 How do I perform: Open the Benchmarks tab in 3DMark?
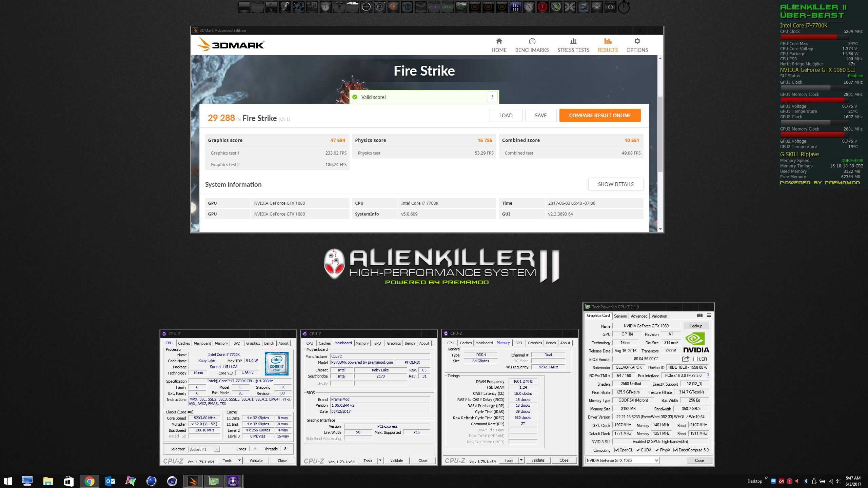(532, 45)
